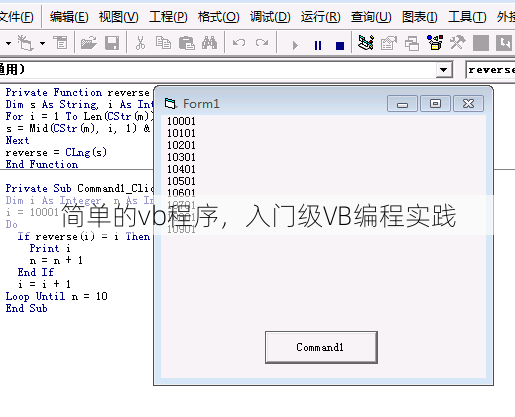Screen dimensions: 515x417
Task: Click output value 10401 in Form1
Action: point(181,169)
